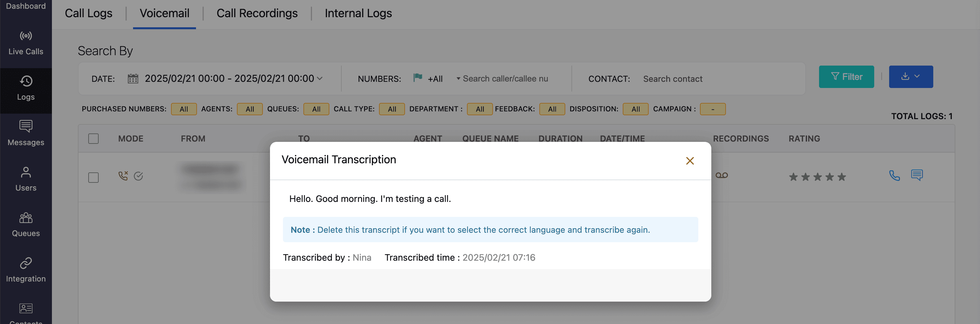Expand the date range dropdown
Viewport: 980px width, 324px height.
(320, 79)
